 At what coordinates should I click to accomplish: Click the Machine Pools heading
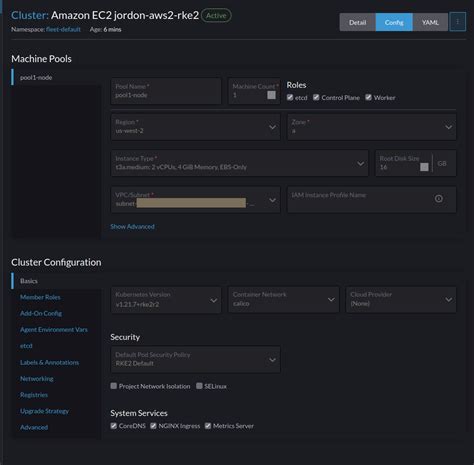[x=41, y=59]
